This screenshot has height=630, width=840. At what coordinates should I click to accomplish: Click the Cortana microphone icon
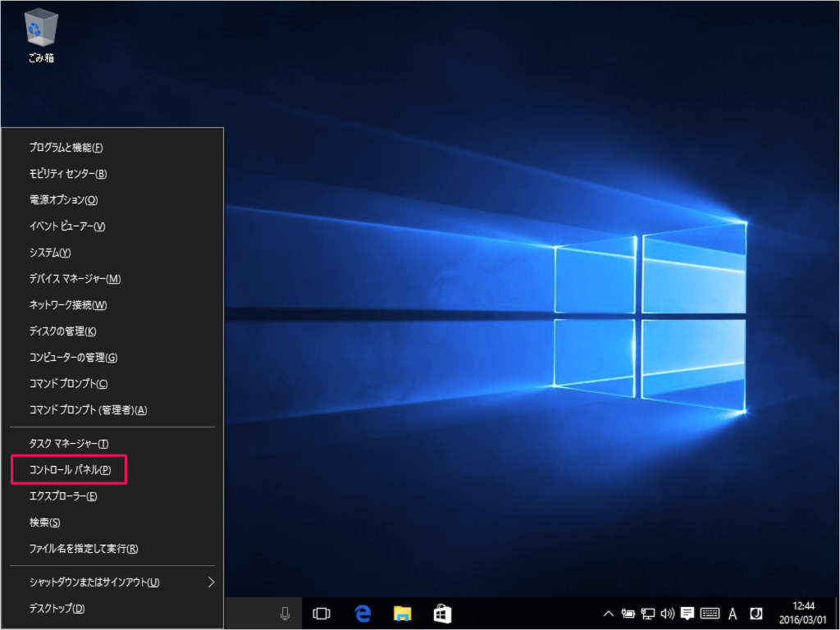tap(285, 614)
